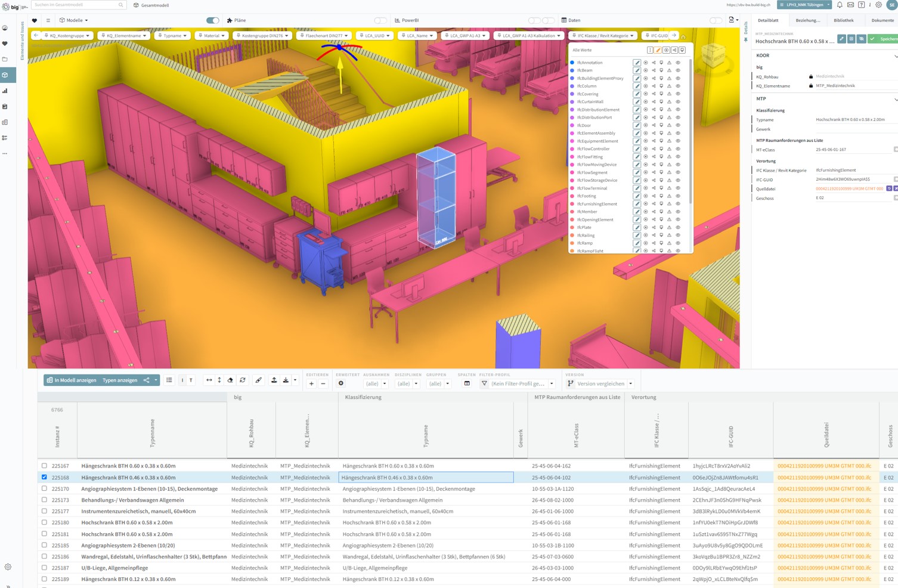
Task: Open the Dokumente tab
Action: point(882,20)
